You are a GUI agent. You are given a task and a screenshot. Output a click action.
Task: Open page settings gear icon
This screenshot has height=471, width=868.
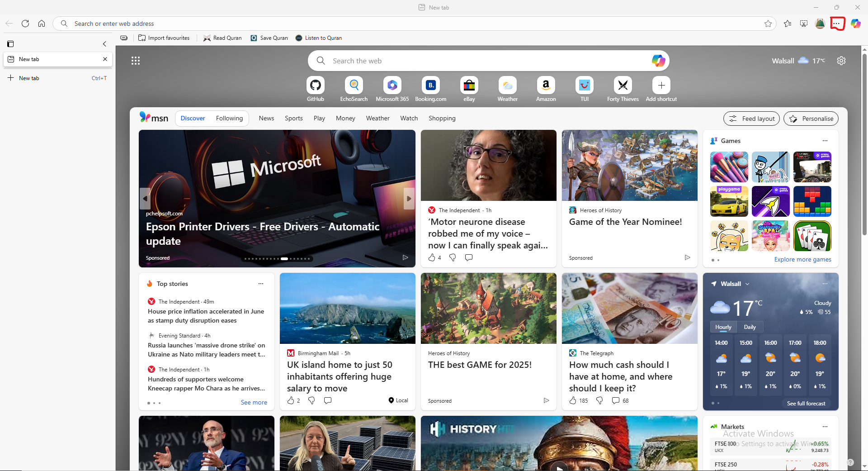point(841,61)
